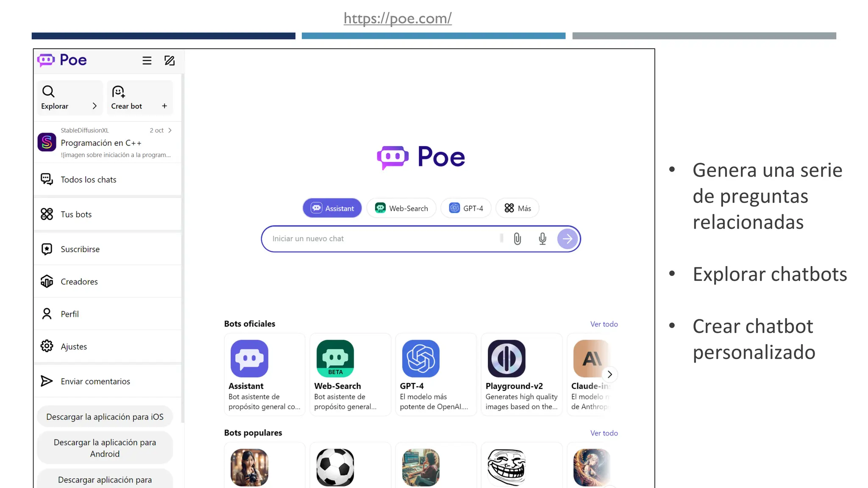Open Suscribirse in the sidebar

point(108,249)
